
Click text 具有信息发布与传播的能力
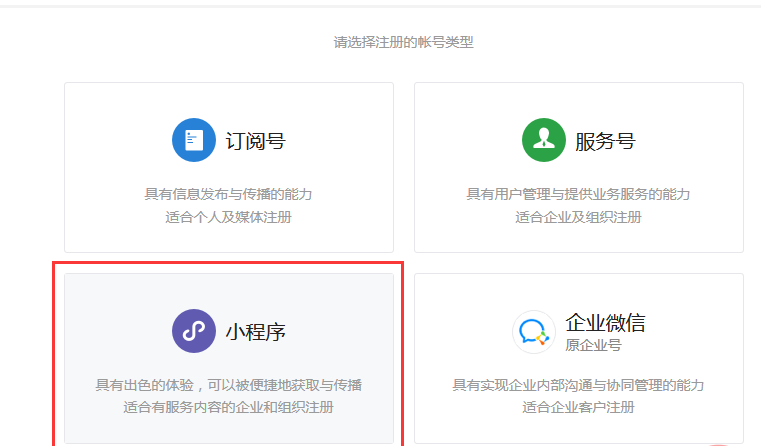click(x=228, y=194)
